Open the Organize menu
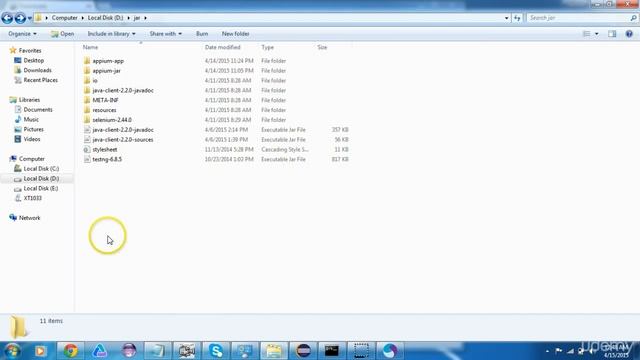Image resolution: width=640 pixels, height=360 pixels. tap(22, 34)
